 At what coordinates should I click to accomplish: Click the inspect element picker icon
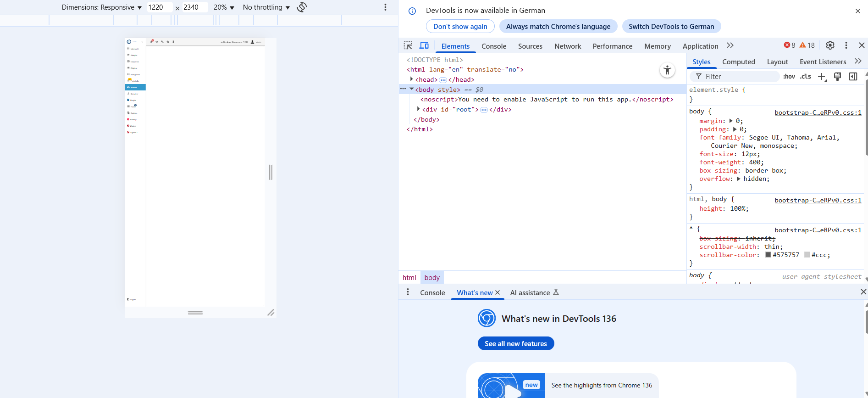coord(408,45)
